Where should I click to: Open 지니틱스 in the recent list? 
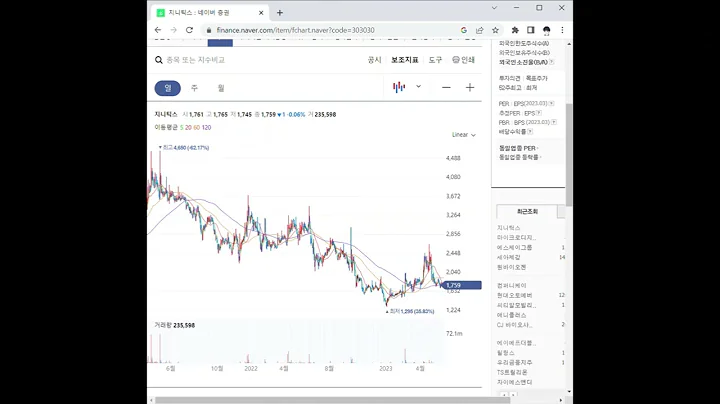pos(508,228)
